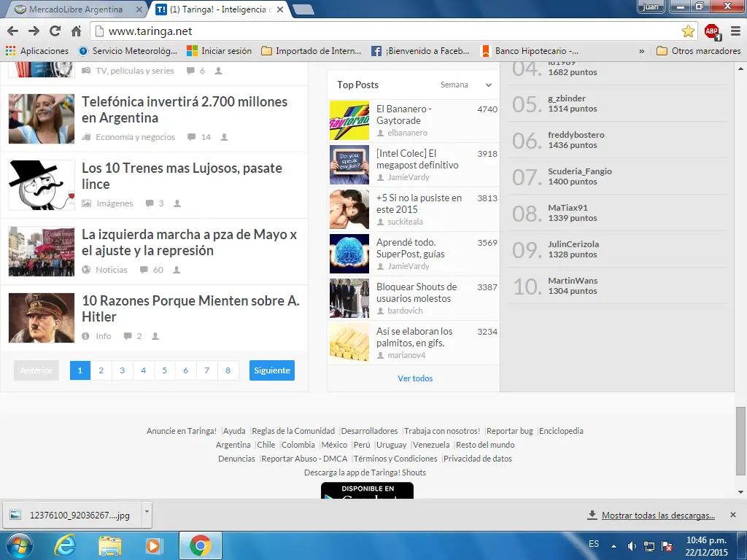This screenshot has height=560, width=747.
Task: Open the Otros marcadores folder
Action: 698,51
